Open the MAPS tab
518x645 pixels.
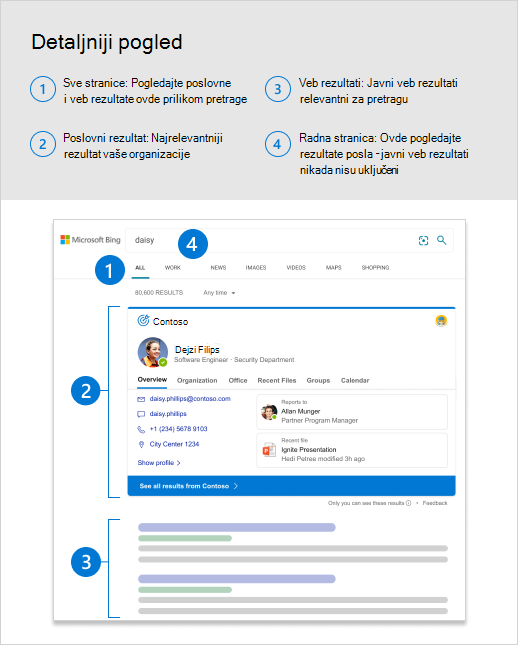334,268
